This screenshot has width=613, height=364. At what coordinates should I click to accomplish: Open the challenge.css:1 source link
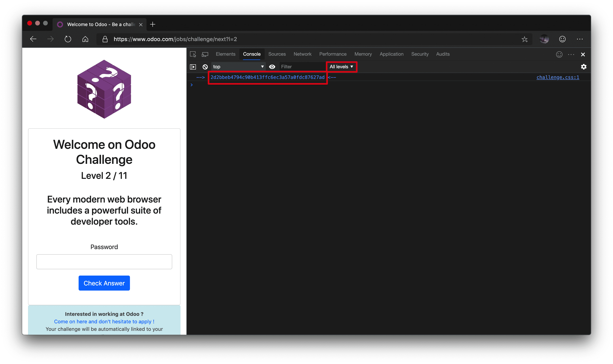coord(558,77)
